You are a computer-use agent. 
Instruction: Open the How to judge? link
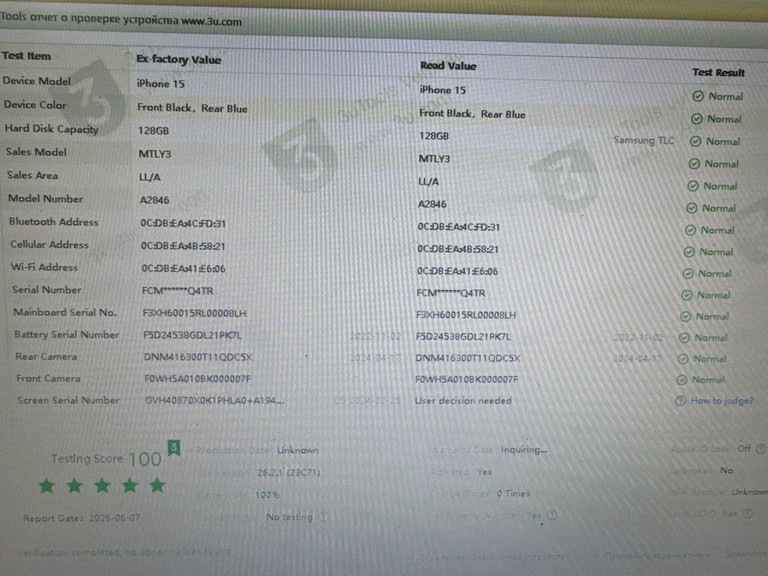coord(721,401)
